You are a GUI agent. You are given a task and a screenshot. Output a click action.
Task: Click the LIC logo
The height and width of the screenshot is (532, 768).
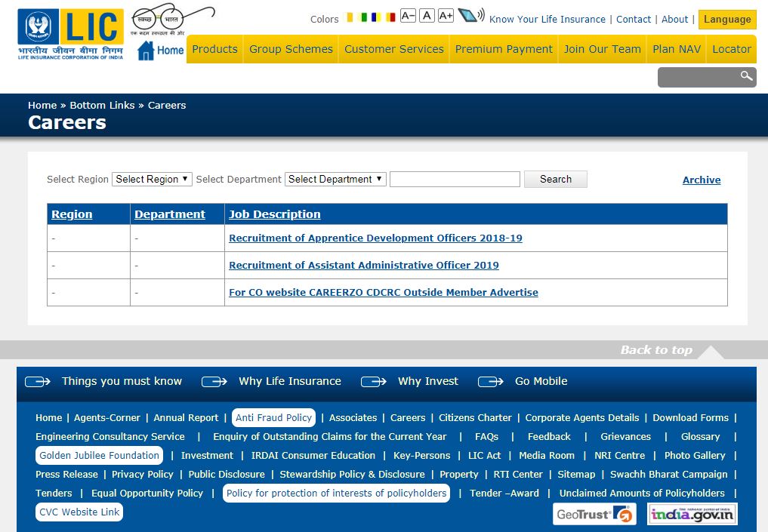pyautogui.click(x=70, y=34)
